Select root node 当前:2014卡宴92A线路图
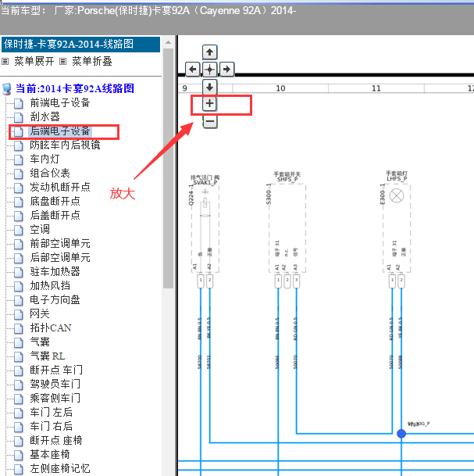 (x=75, y=88)
